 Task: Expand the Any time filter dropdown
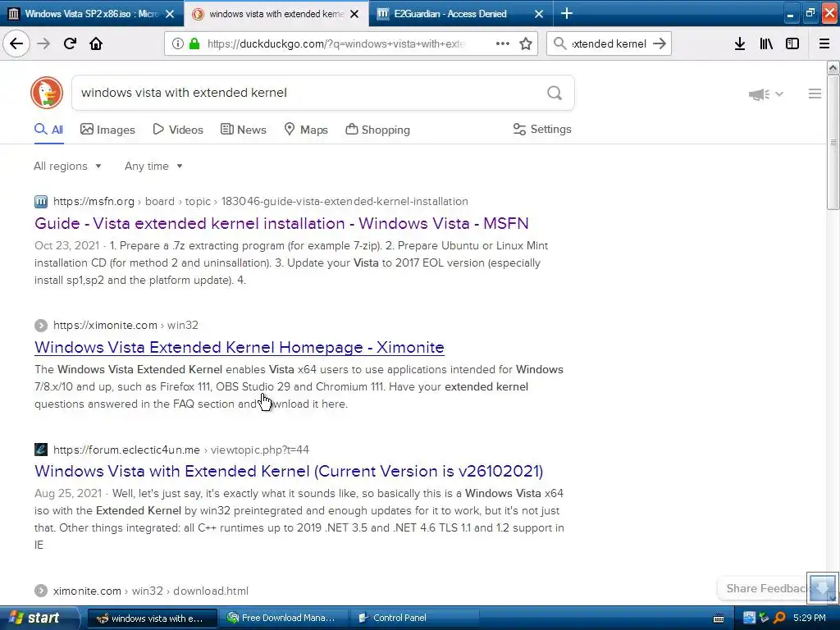(x=153, y=166)
